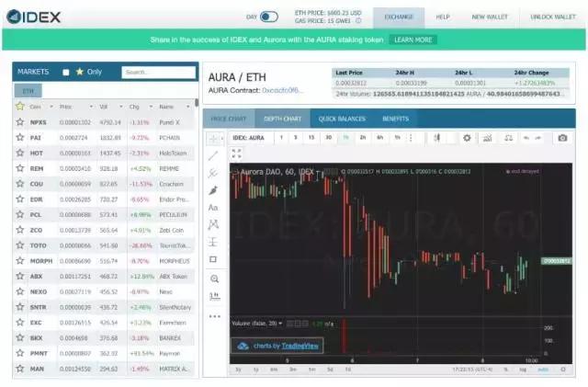Select the PRICE CHART tab
The width and height of the screenshot is (588, 387).
point(229,119)
